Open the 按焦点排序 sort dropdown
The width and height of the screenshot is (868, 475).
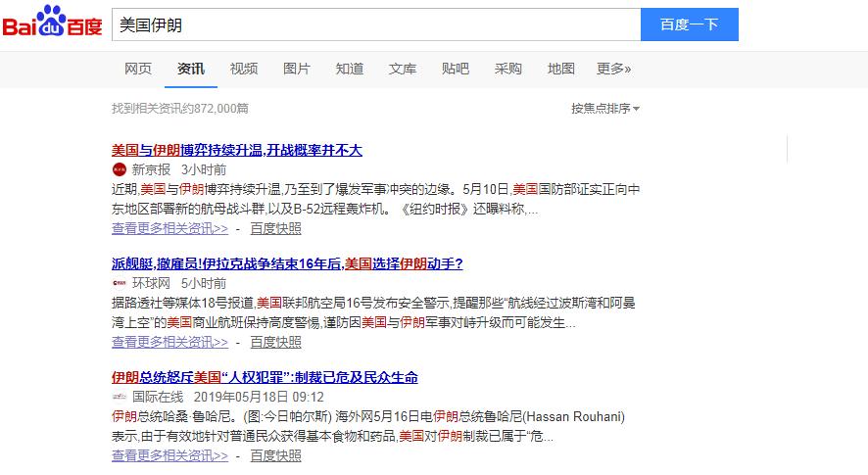(605, 109)
